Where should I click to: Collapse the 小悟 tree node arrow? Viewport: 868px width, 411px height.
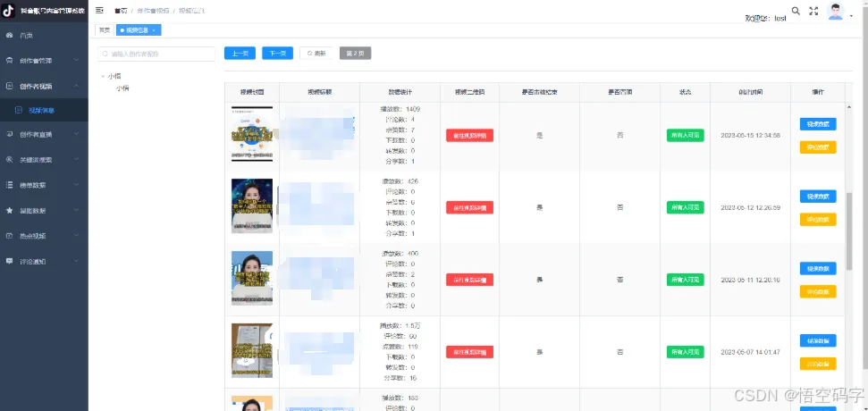(x=103, y=76)
